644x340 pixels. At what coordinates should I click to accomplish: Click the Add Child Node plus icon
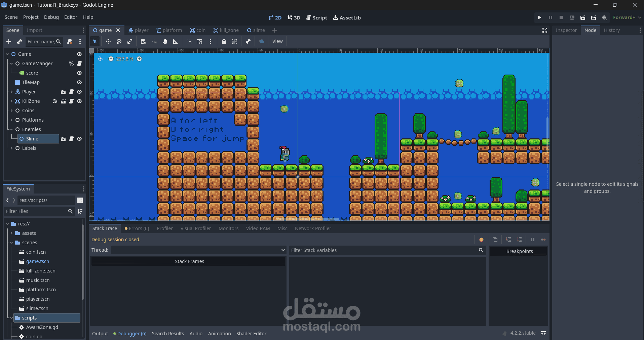(x=8, y=42)
